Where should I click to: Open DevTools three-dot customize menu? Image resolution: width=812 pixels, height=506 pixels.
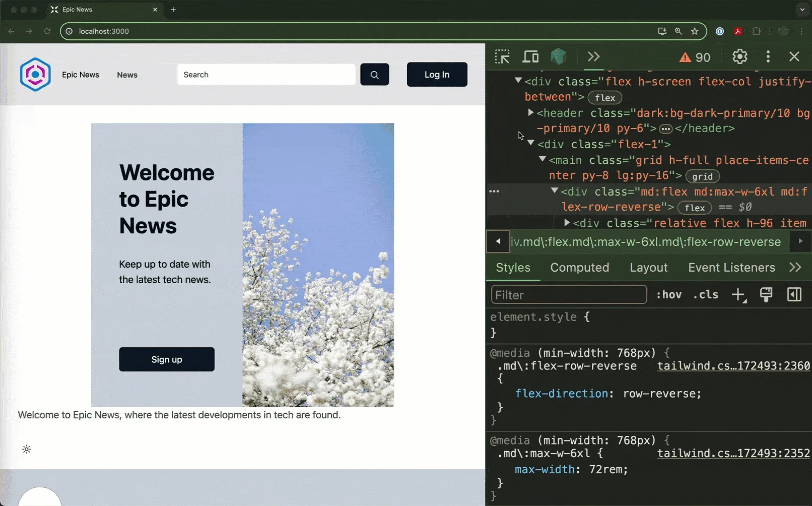[x=768, y=56]
